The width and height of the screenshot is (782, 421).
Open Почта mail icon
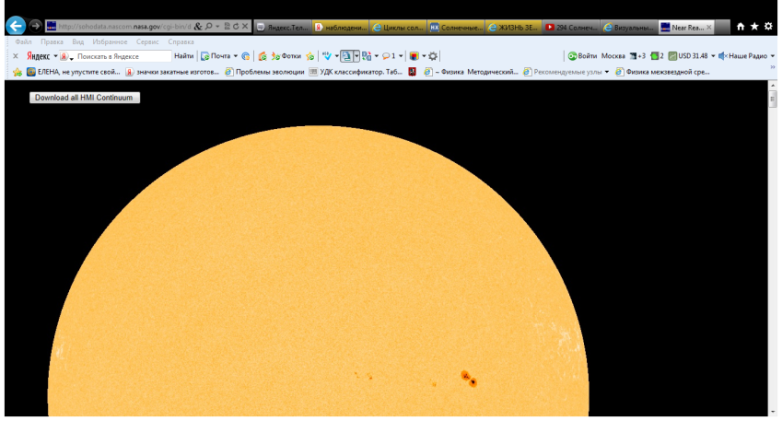point(215,56)
